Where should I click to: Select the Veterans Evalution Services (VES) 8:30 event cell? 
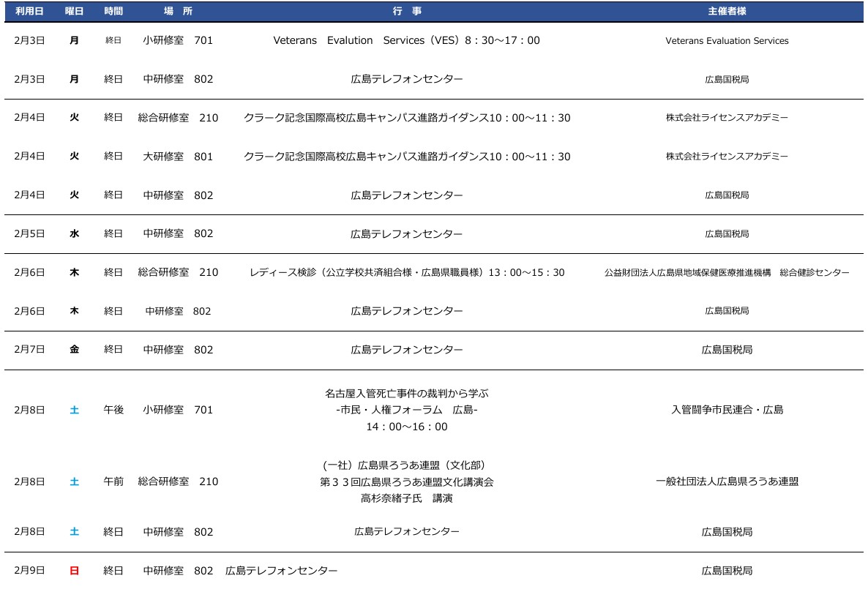pyautogui.click(x=406, y=40)
